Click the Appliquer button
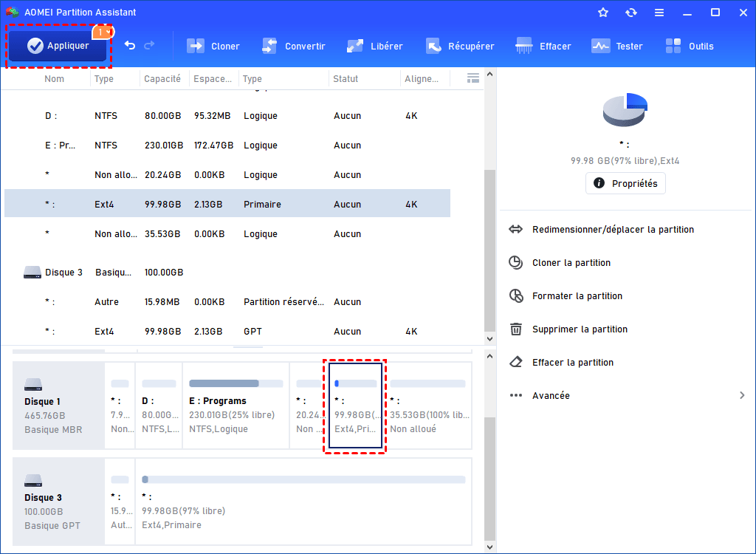This screenshot has width=756, height=554. tap(58, 46)
